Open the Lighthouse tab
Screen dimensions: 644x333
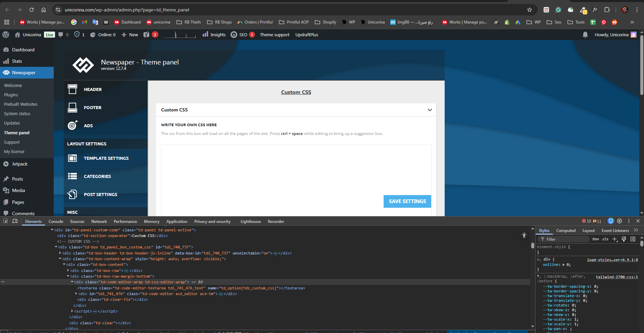pyautogui.click(x=250, y=221)
